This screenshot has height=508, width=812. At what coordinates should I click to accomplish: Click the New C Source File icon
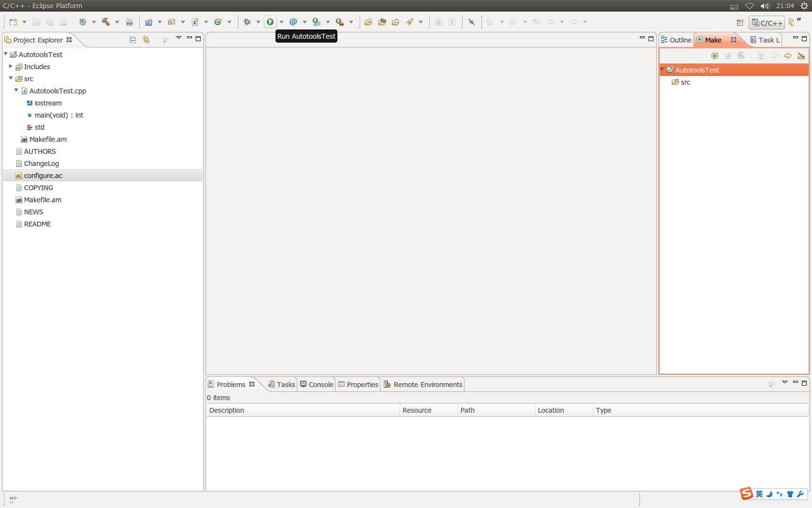[195, 22]
